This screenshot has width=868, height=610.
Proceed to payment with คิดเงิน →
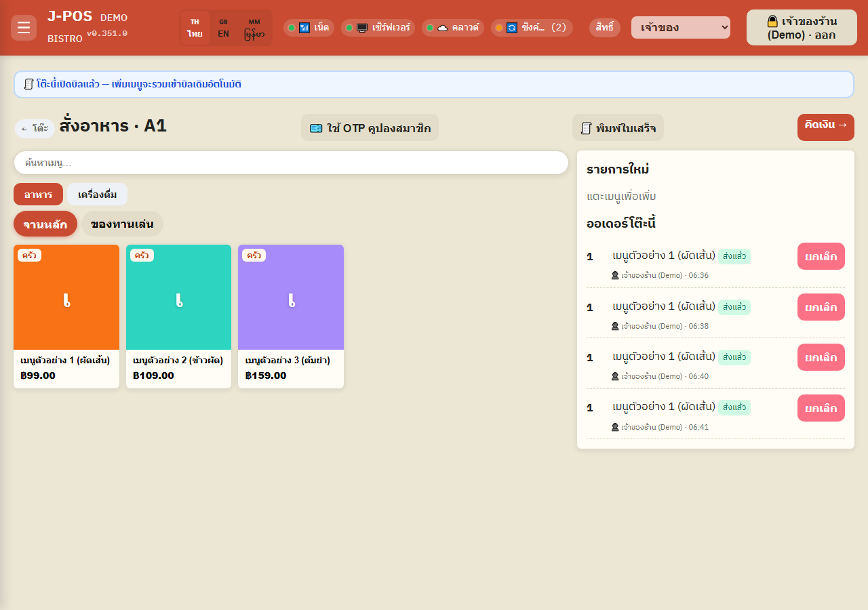click(826, 127)
